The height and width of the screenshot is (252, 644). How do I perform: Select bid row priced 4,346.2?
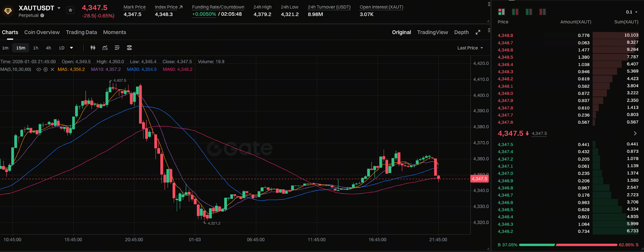point(568,231)
